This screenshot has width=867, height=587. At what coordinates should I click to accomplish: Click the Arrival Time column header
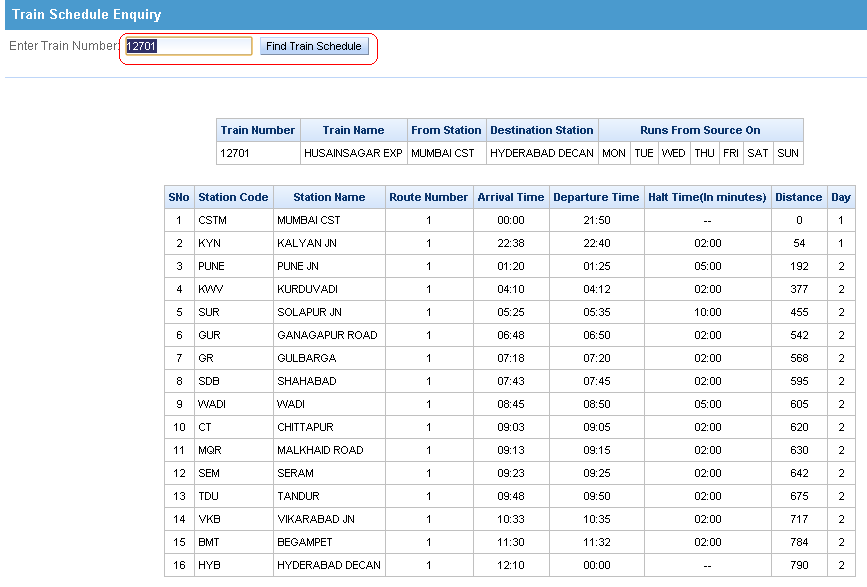click(511, 197)
